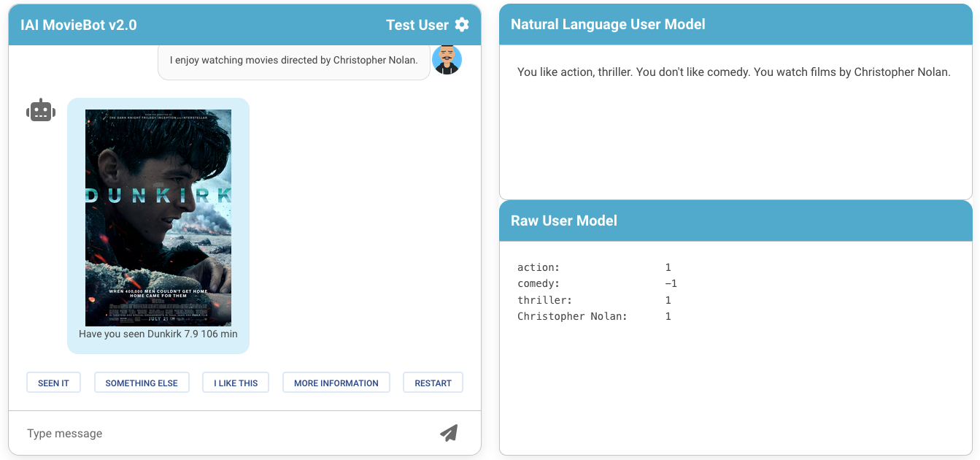Select the 'action:' row in raw model
The width and height of the screenshot is (980, 460).
(x=594, y=267)
